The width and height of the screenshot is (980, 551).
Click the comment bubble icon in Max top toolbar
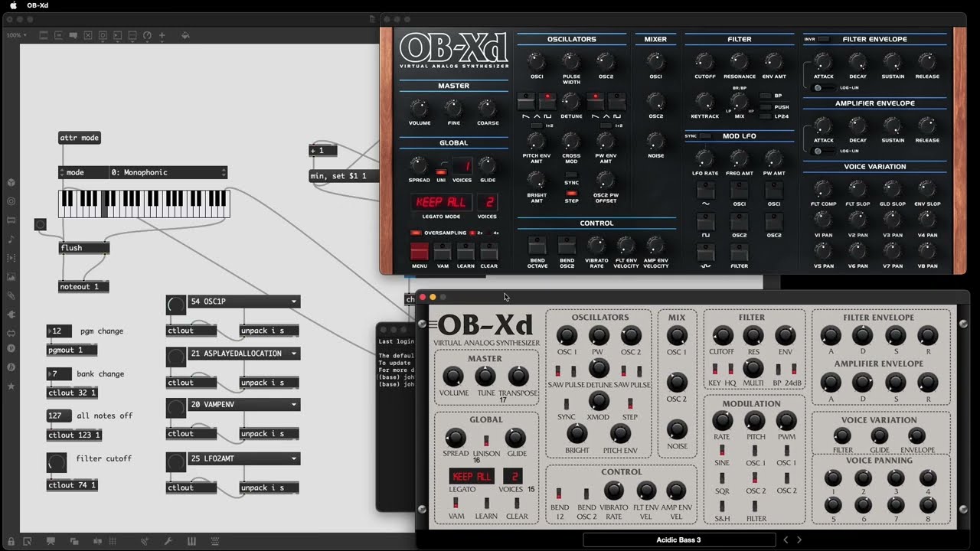(73, 35)
